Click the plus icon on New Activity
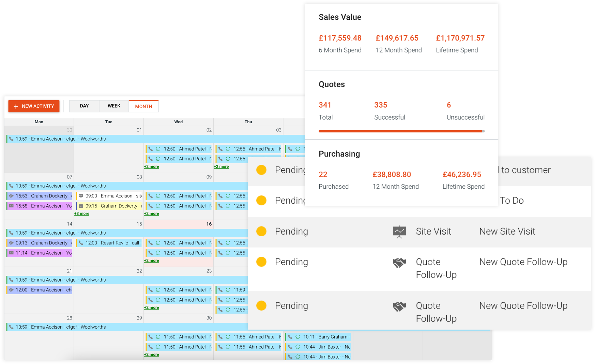This screenshot has width=595, height=364. click(16, 107)
